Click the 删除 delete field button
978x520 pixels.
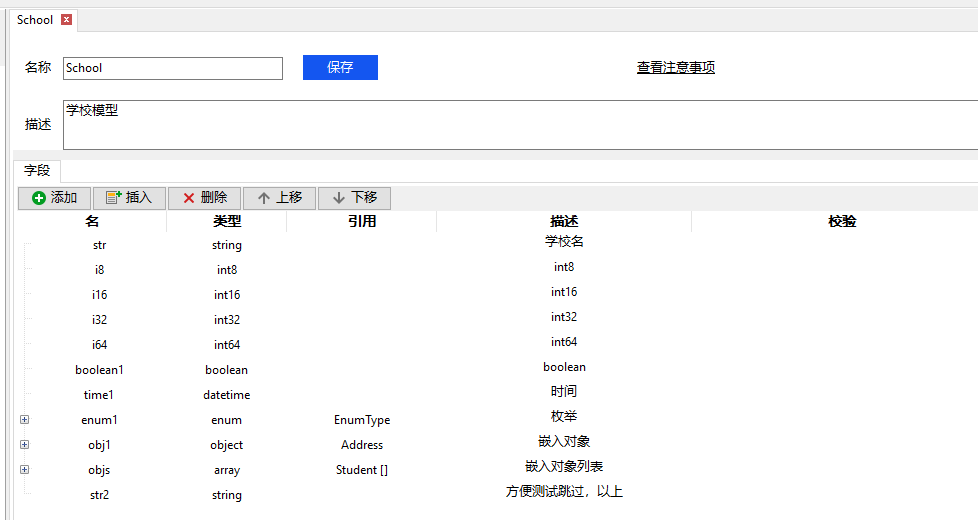point(205,198)
